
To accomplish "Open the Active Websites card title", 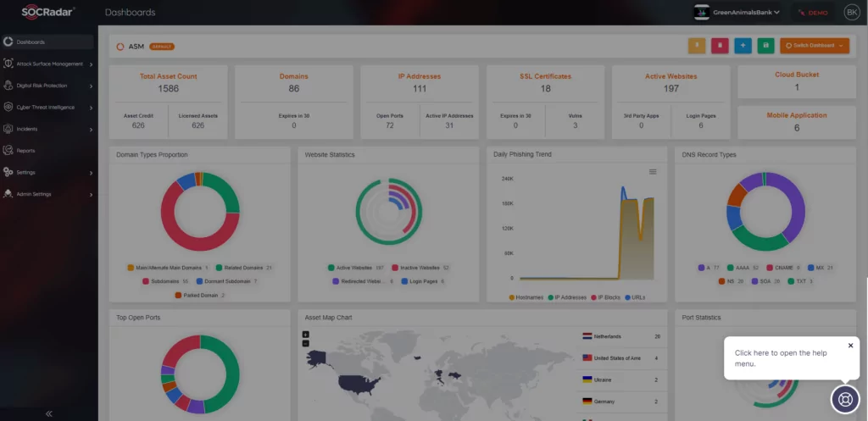I will pyautogui.click(x=671, y=76).
